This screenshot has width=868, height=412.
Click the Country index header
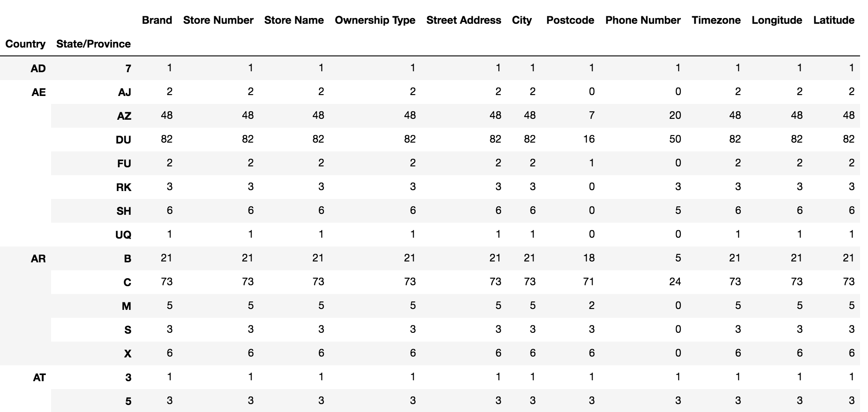point(26,44)
